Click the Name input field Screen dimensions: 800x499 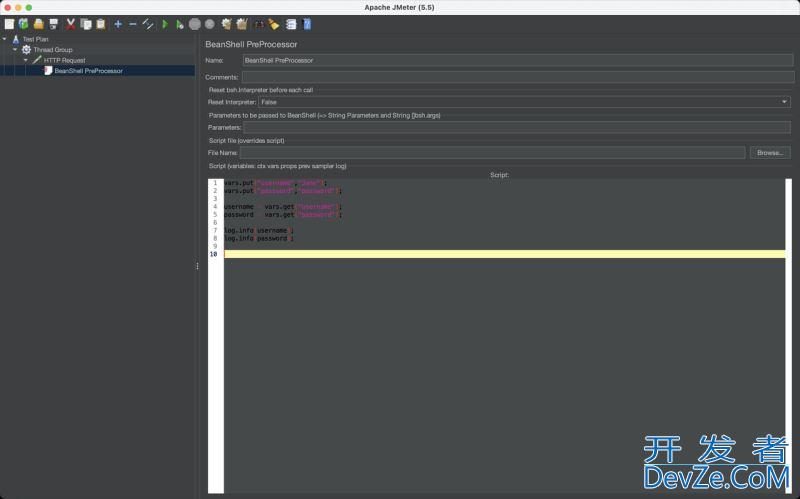click(x=518, y=60)
